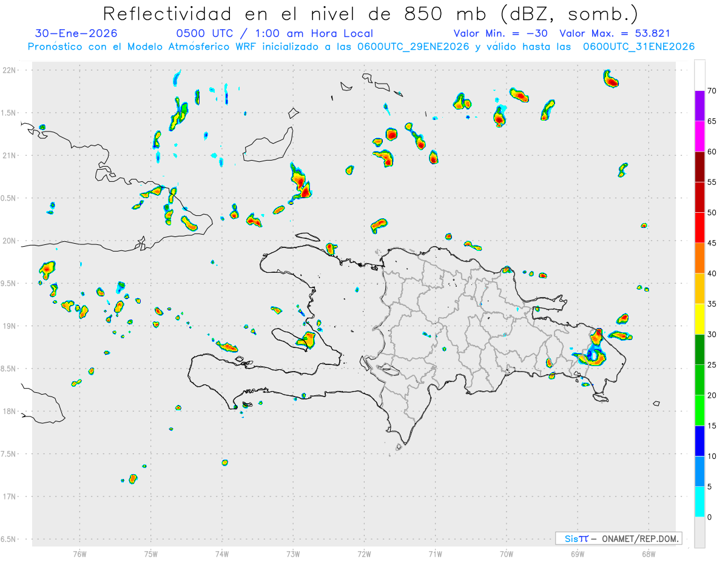Click the latitude axis label "21N"
The width and height of the screenshot is (728, 562).
[x=10, y=155]
